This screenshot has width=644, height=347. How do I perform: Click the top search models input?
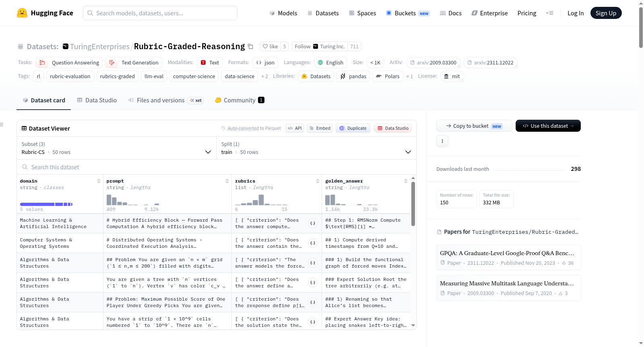point(160,13)
